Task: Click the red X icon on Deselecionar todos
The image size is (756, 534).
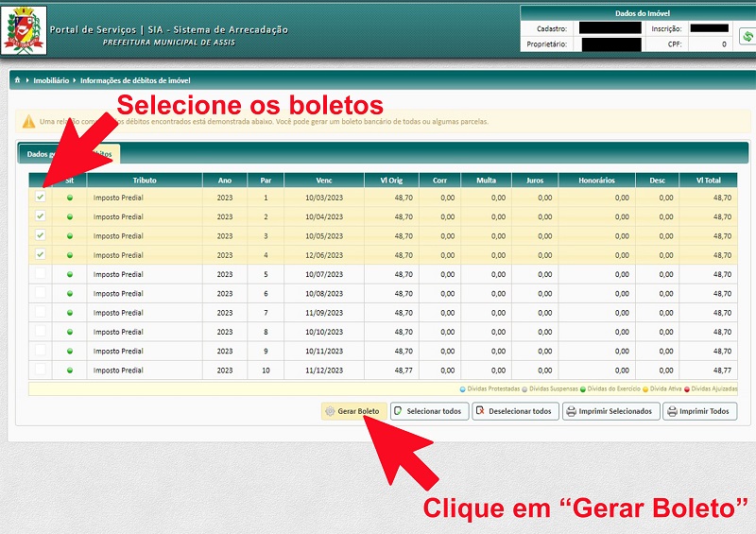Action: point(480,411)
